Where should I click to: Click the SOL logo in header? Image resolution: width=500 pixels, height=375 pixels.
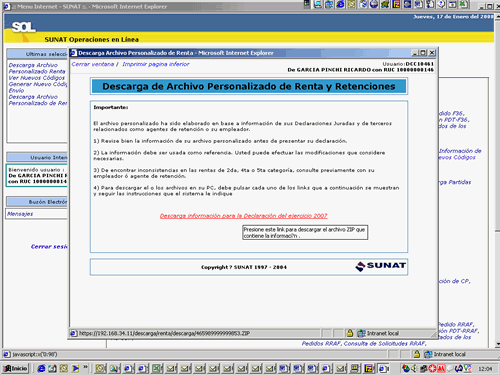pos(23,27)
